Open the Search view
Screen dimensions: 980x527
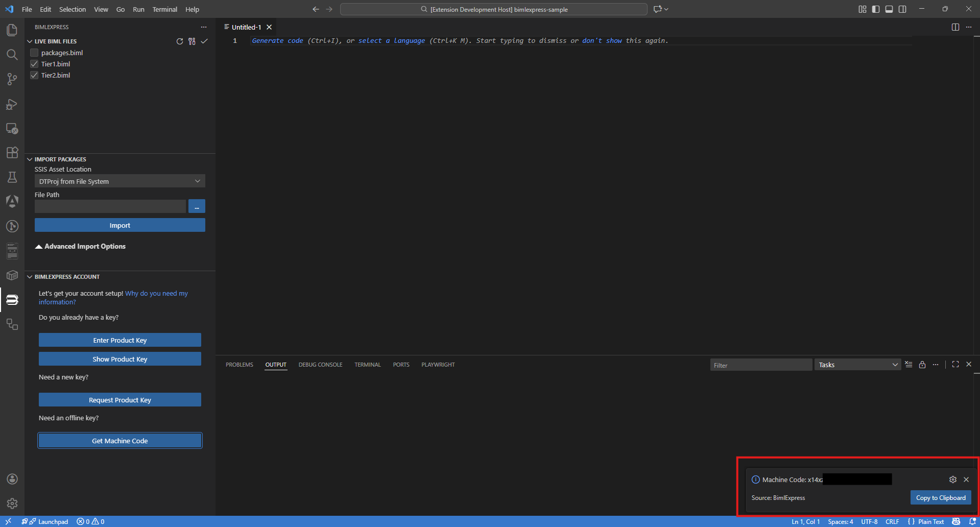(12, 55)
